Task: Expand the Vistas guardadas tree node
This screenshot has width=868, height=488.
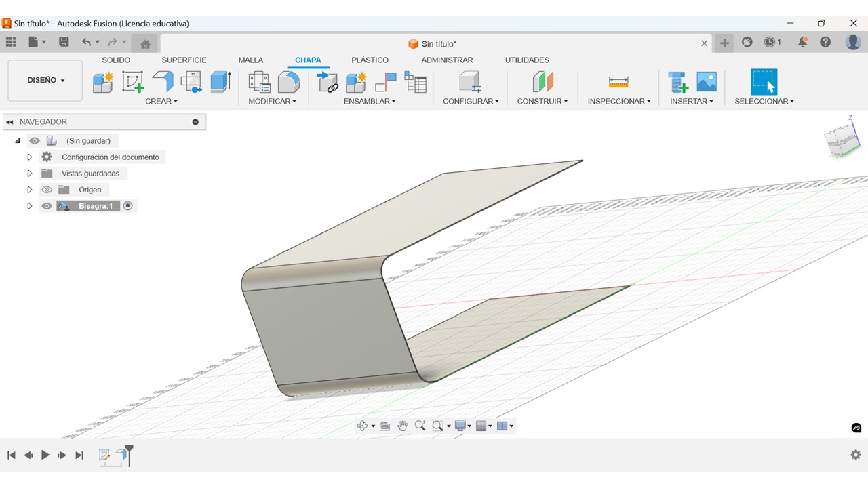Action: pos(30,174)
